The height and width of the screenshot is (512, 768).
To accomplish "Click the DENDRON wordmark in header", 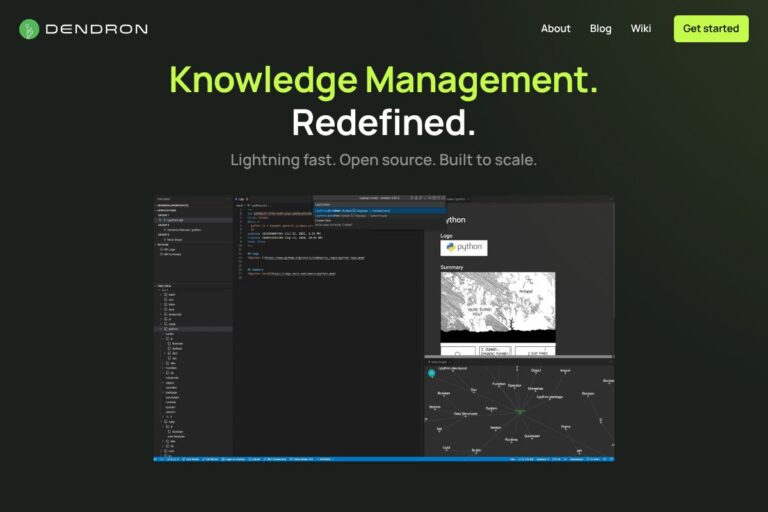I will [96, 29].
